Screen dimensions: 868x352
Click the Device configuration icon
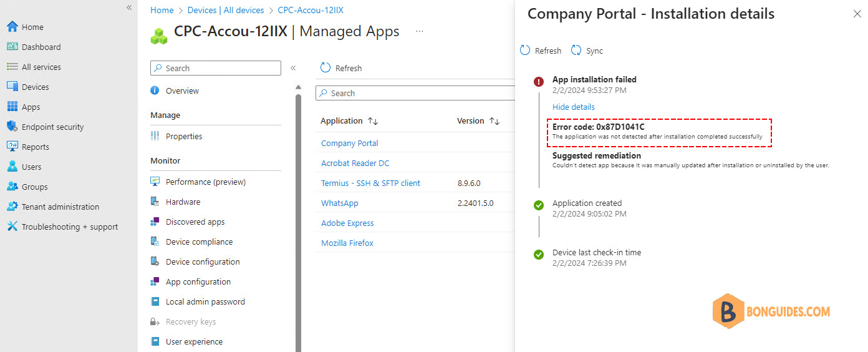tap(155, 262)
